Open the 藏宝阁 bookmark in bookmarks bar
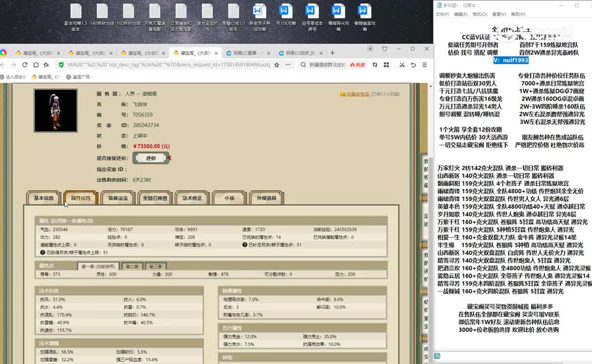 [x=46, y=77]
